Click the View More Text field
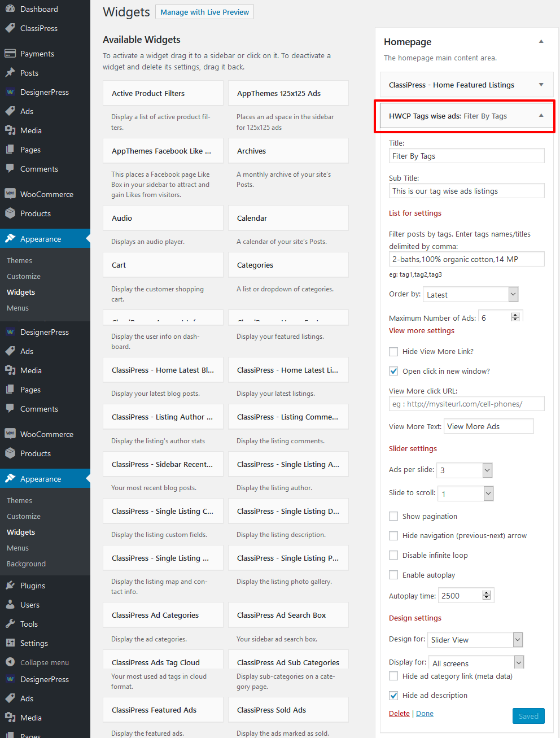 pos(489,426)
